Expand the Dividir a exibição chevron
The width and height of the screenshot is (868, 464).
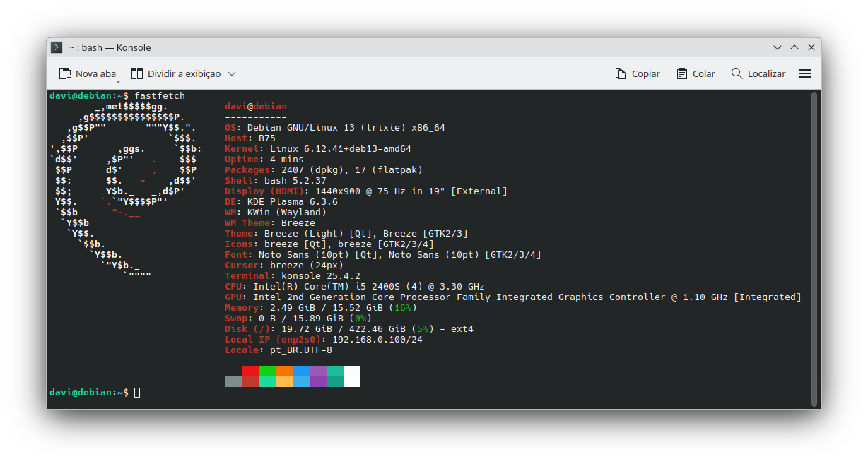(x=232, y=73)
